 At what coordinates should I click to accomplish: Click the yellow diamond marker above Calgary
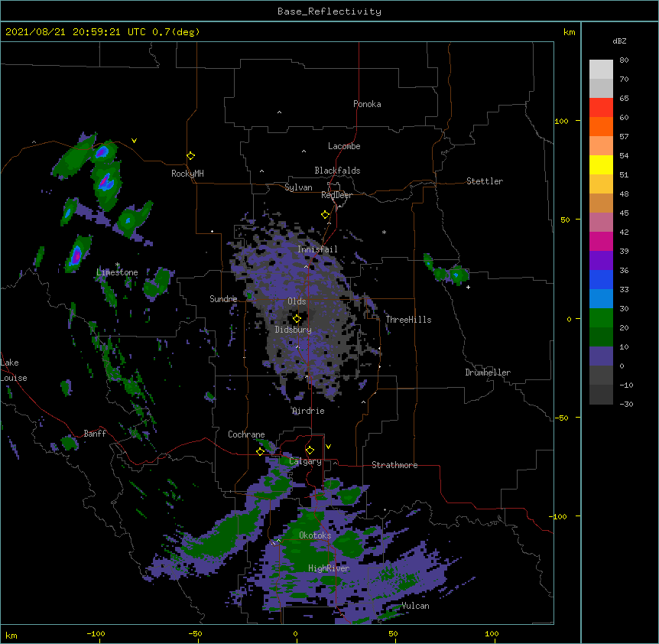310,450
